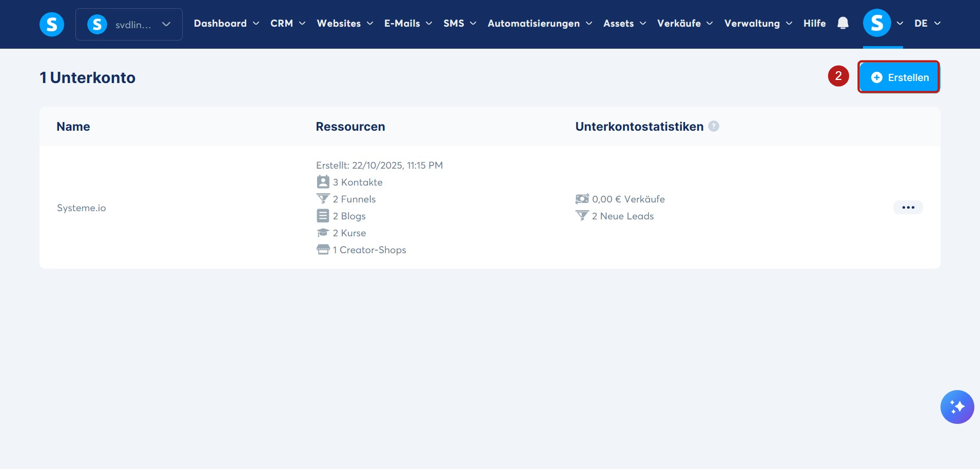
Task: Click the Kontakte contact icon
Action: coord(323,182)
